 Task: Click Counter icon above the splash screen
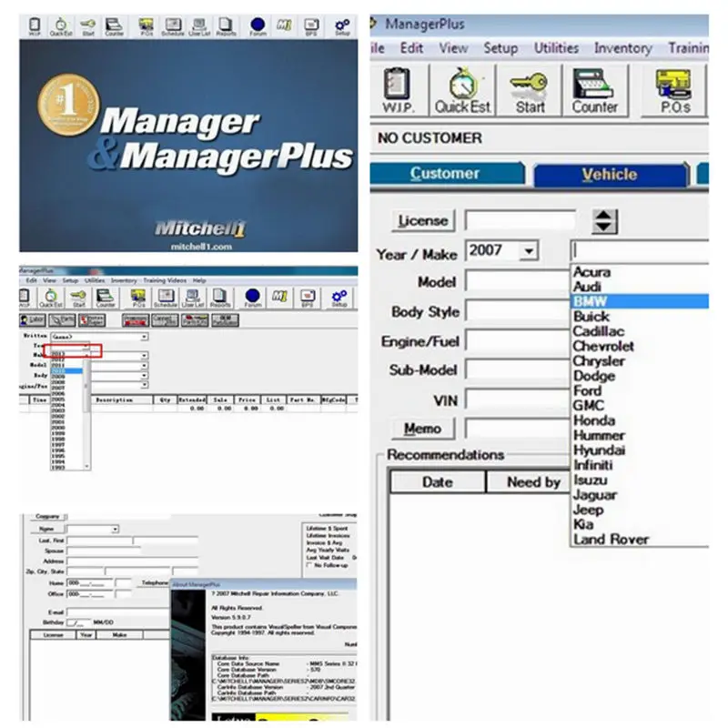(x=114, y=27)
